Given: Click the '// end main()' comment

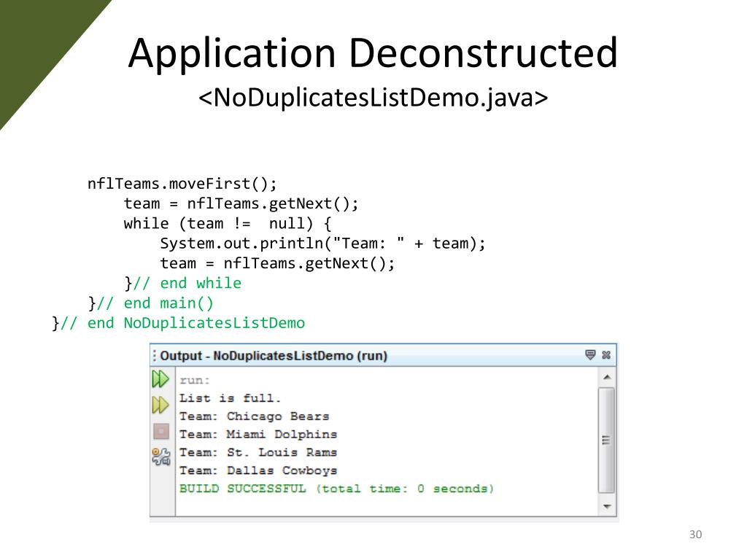Looking at the screenshot, I should (155, 303).
